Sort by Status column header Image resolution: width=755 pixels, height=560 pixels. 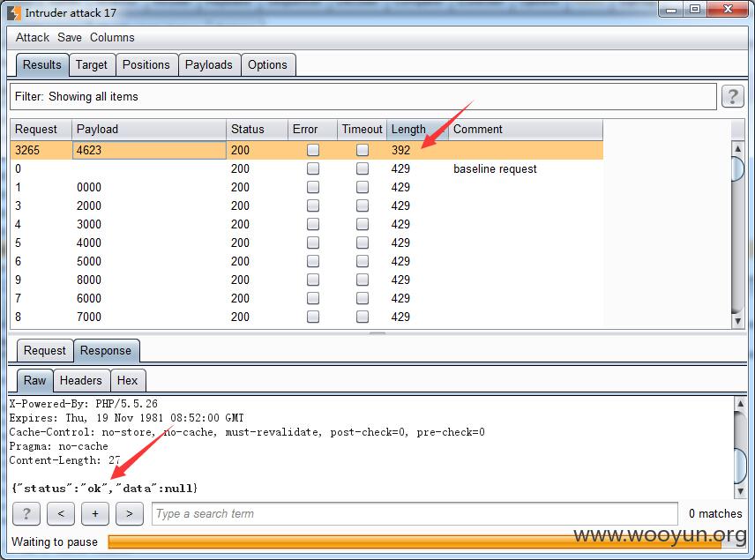(257, 130)
